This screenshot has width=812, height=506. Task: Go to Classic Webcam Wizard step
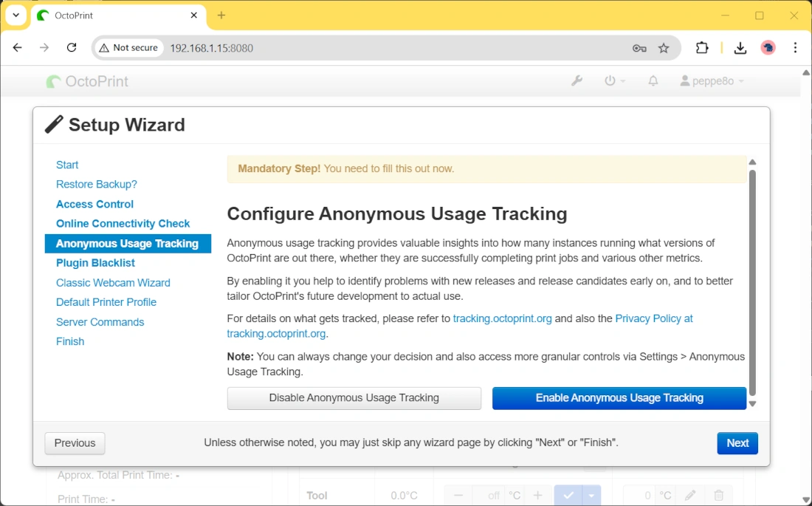(113, 283)
